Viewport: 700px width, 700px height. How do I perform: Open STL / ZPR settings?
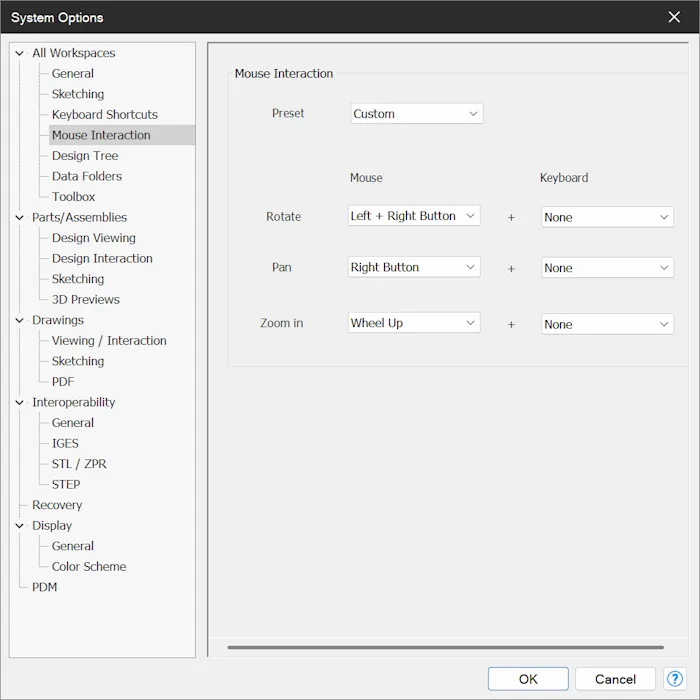pos(79,463)
